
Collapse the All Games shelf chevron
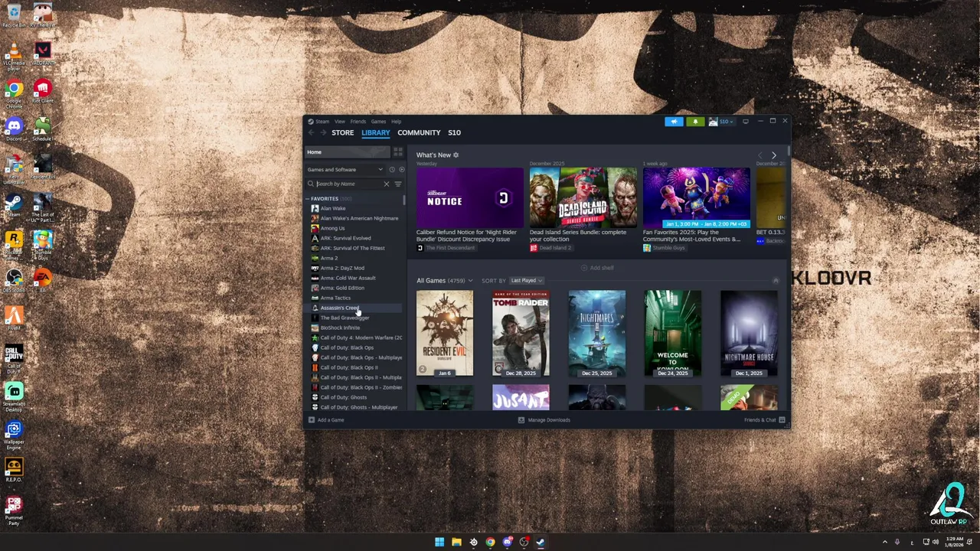coord(775,281)
